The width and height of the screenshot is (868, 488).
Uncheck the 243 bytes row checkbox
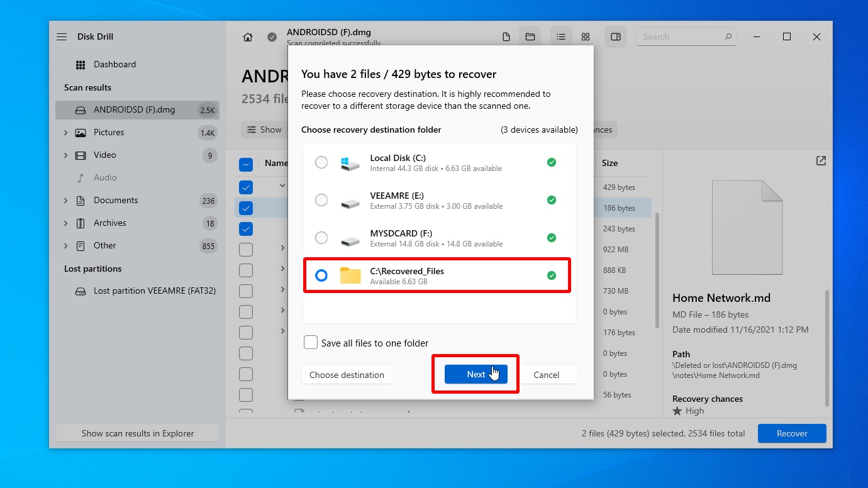[246, 229]
